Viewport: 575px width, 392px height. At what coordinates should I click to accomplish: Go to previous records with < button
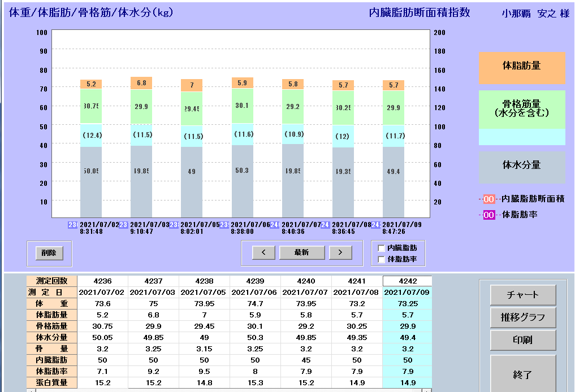tap(263, 252)
